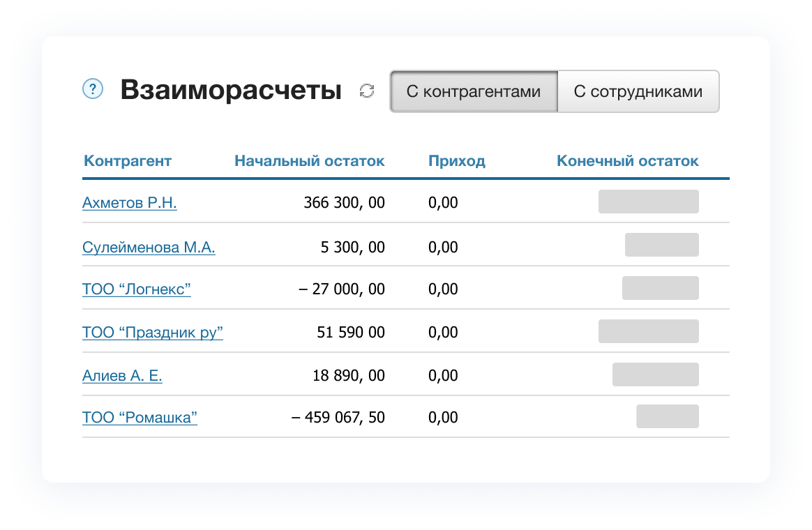Open the Алиев А. Е. counterparty link
The image size is (812, 530).
coord(122,375)
